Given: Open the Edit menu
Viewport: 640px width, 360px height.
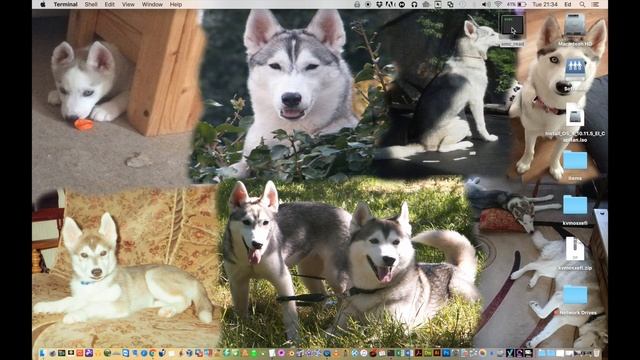Looking at the screenshot, I should coord(109,4).
